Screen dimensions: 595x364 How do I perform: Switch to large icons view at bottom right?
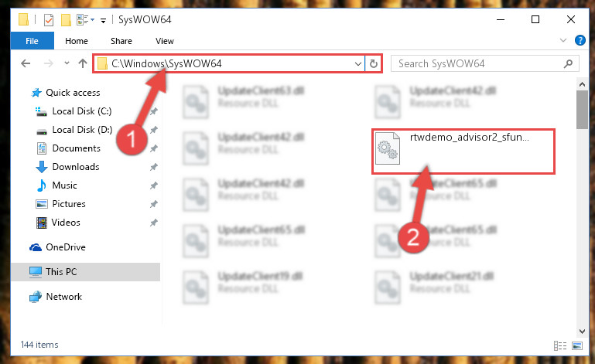click(577, 345)
